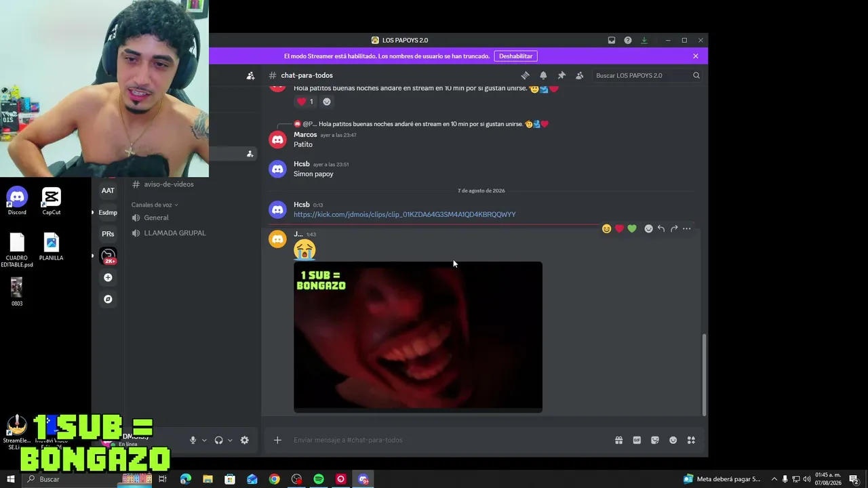Open Spotify from the taskbar

(x=319, y=479)
